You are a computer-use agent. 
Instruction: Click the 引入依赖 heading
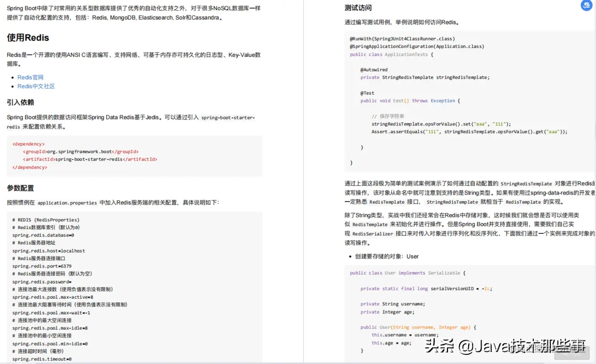20,102
